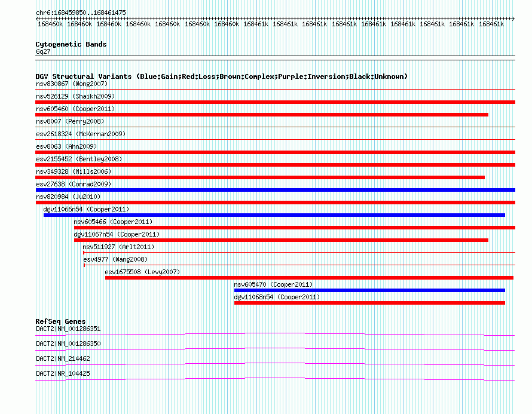Click the nsv605470 (Cooper2011) label
532x414 pixels.
pyautogui.click(x=273, y=284)
